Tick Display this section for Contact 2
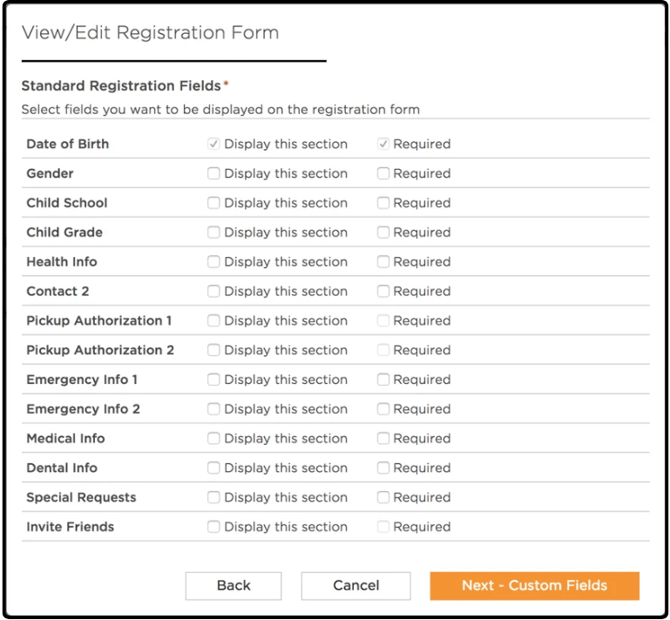Image resolution: width=670 pixels, height=620 pixels. pyautogui.click(x=214, y=291)
